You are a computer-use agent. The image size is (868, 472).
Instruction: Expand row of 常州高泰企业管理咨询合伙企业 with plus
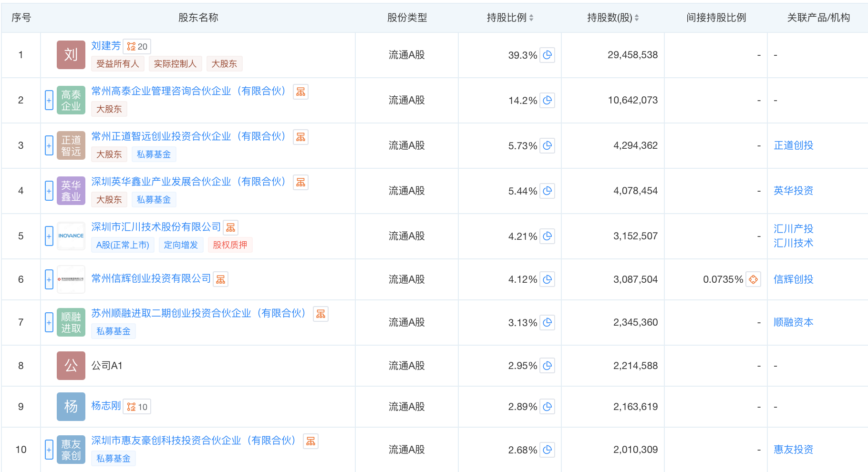click(49, 100)
